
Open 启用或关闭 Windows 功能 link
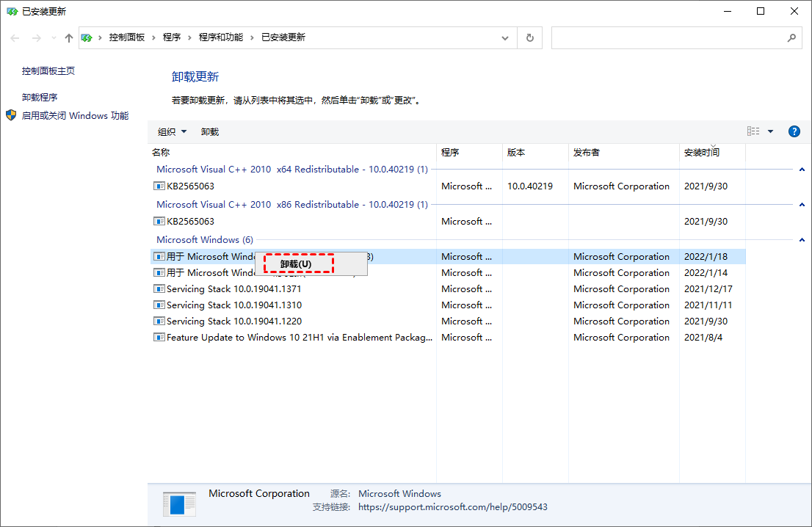point(75,115)
